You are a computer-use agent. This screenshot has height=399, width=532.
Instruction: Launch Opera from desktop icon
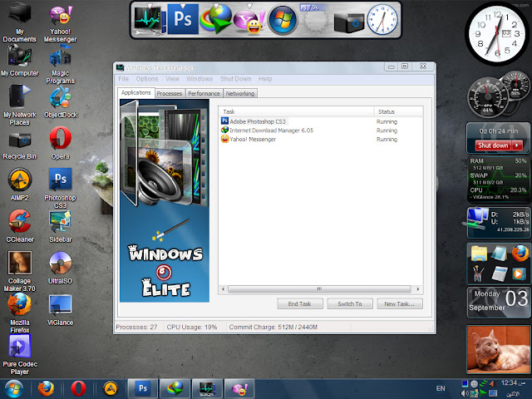click(60, 143)
